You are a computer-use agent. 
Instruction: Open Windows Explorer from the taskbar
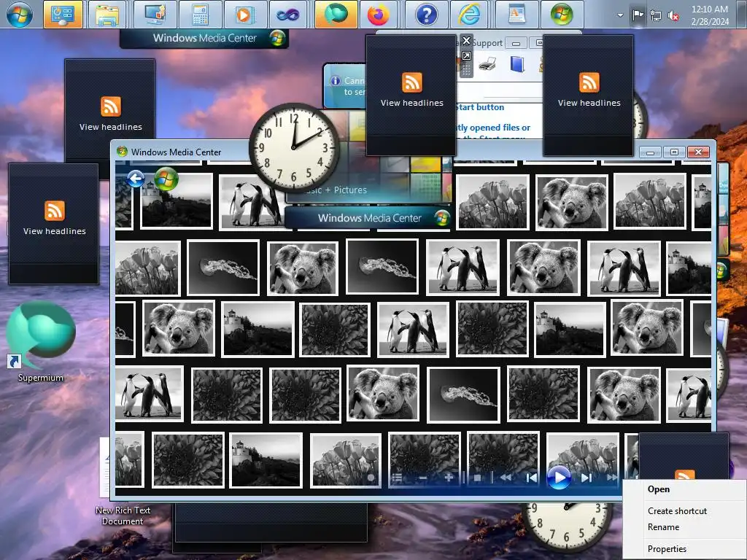(x=107, y=15)
